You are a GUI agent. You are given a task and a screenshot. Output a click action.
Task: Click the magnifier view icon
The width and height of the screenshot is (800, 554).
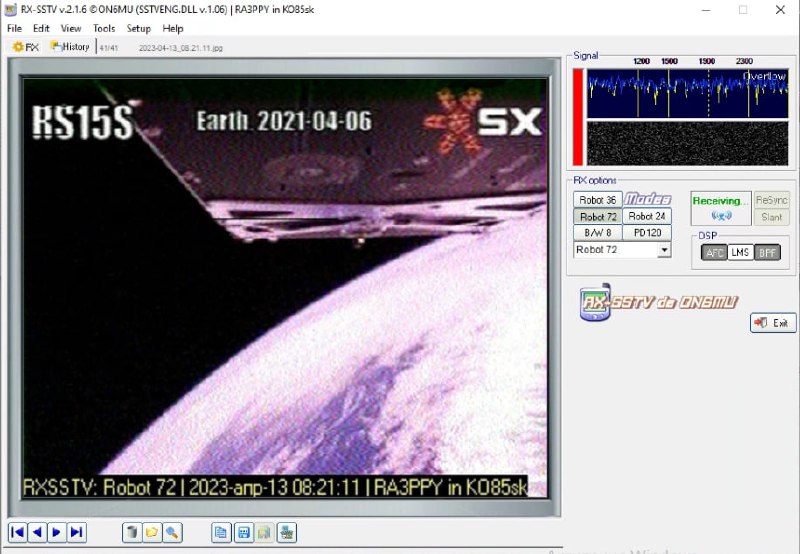click(x=172, y=532)
